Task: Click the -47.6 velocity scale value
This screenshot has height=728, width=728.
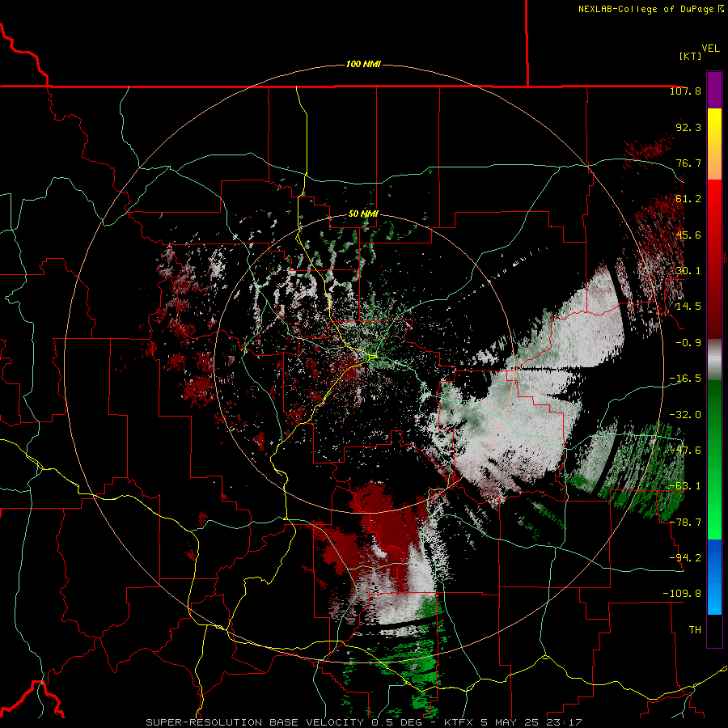Action: pos(685,451)
